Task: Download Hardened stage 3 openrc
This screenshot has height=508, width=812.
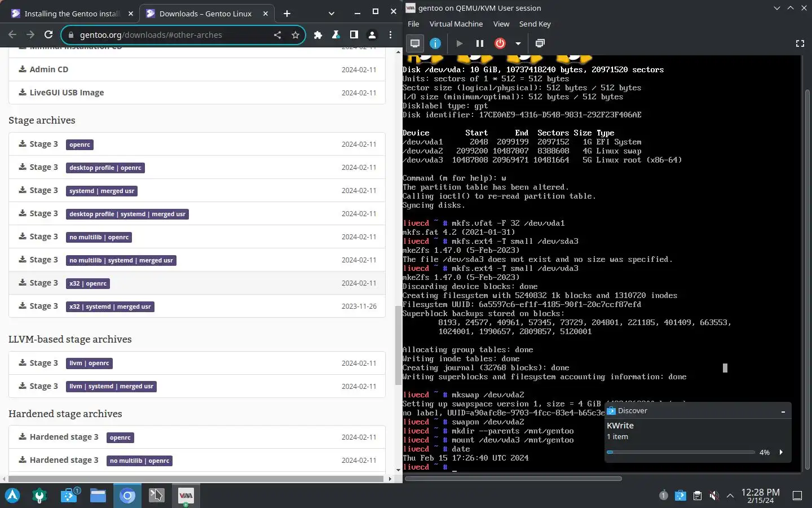Action: pyautogui.click(x=197, y=437)
